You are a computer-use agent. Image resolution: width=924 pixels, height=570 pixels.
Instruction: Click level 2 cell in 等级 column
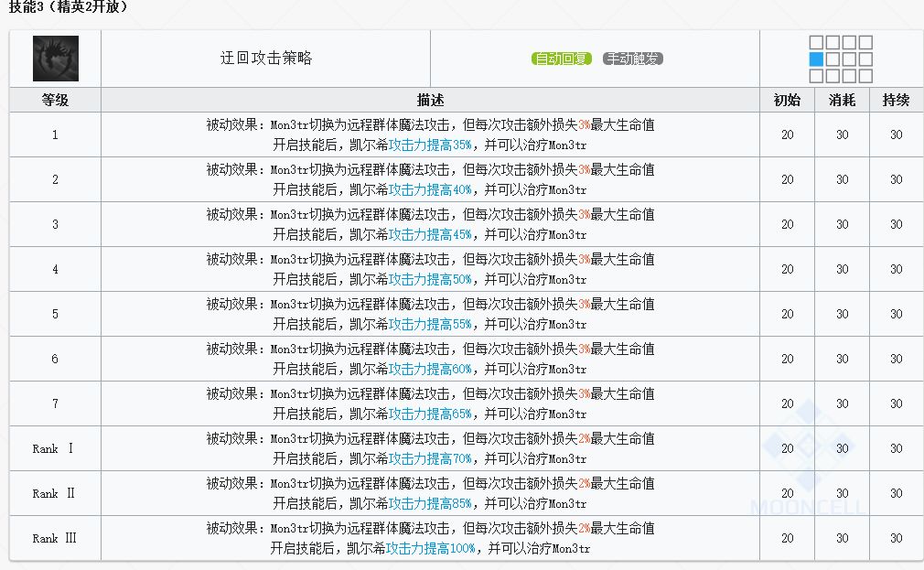[56, 179]
